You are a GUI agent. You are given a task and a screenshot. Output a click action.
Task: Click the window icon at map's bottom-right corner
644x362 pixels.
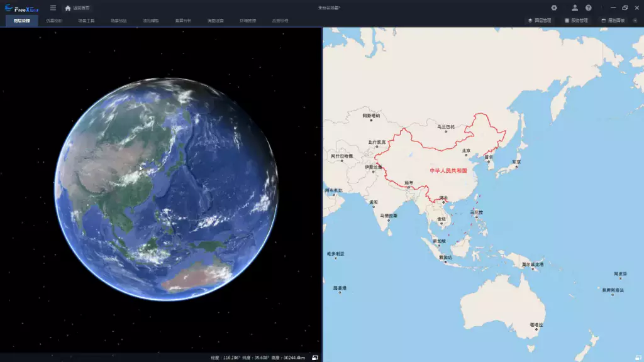(x=638, y=356)
